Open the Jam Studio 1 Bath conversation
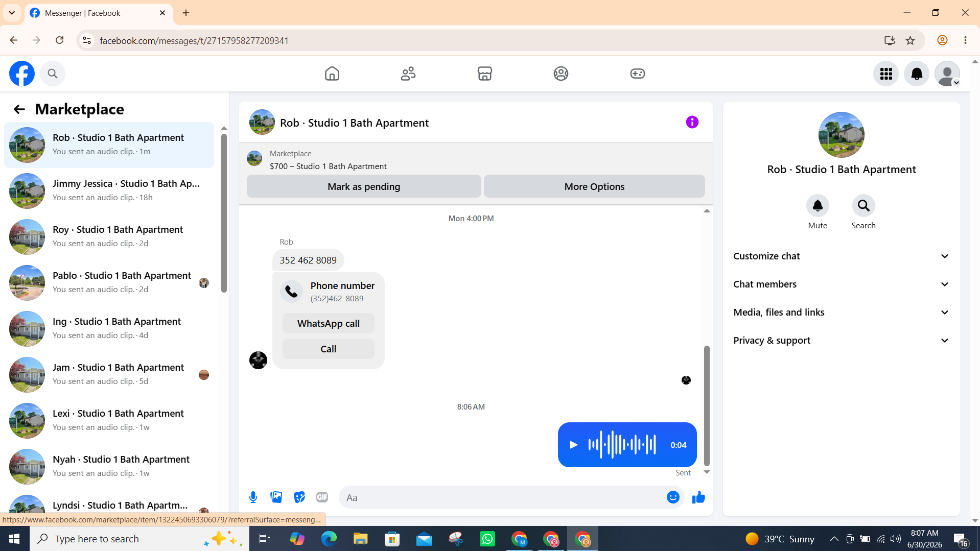 (109, 375)
